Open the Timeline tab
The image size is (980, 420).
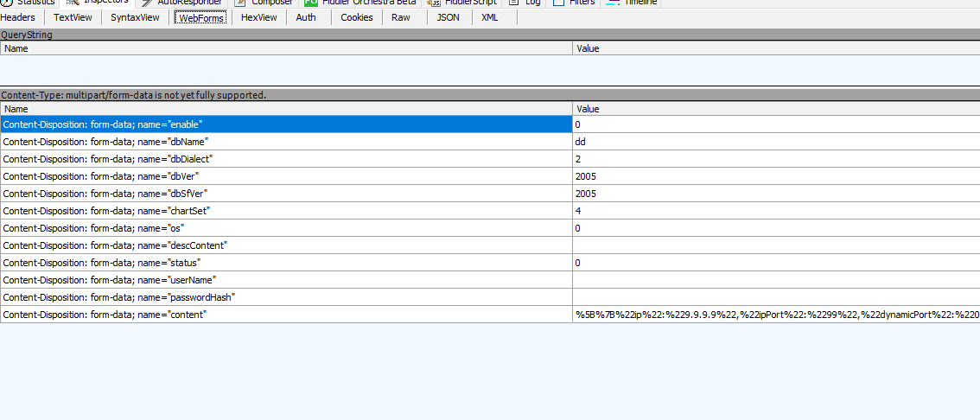[631, 3]
